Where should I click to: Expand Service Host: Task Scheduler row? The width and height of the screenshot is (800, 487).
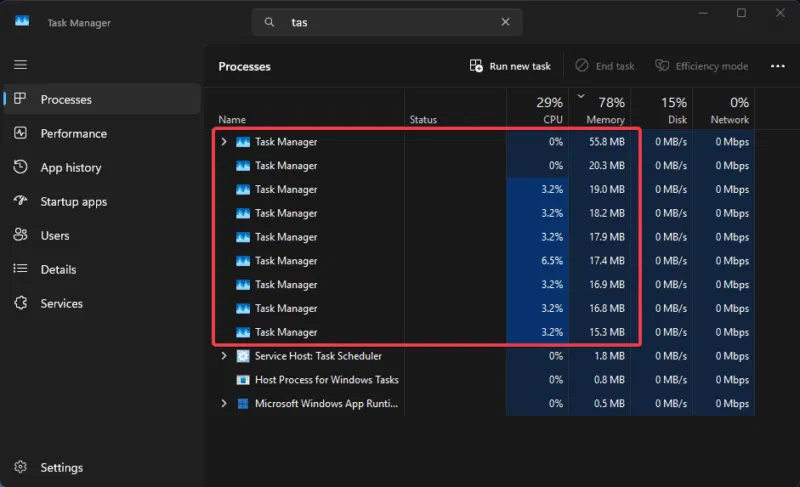[223, 355]
